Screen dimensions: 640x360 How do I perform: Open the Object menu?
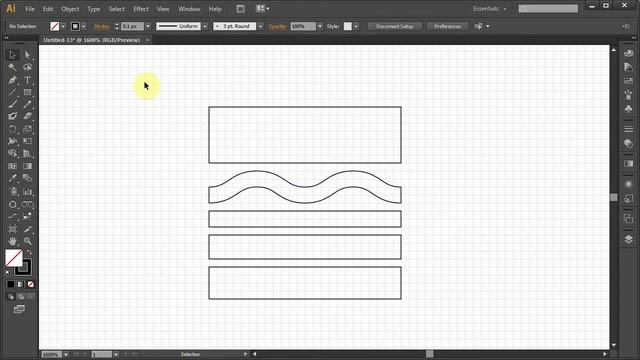70,9
